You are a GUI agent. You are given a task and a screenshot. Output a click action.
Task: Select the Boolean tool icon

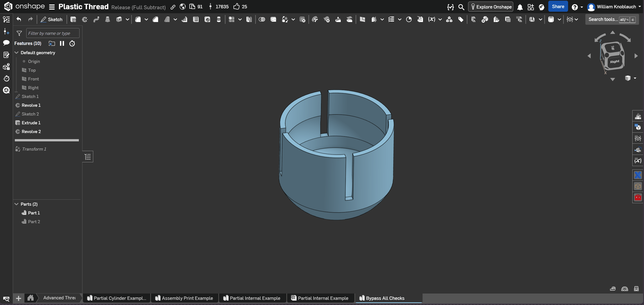[x=262, y=19]
